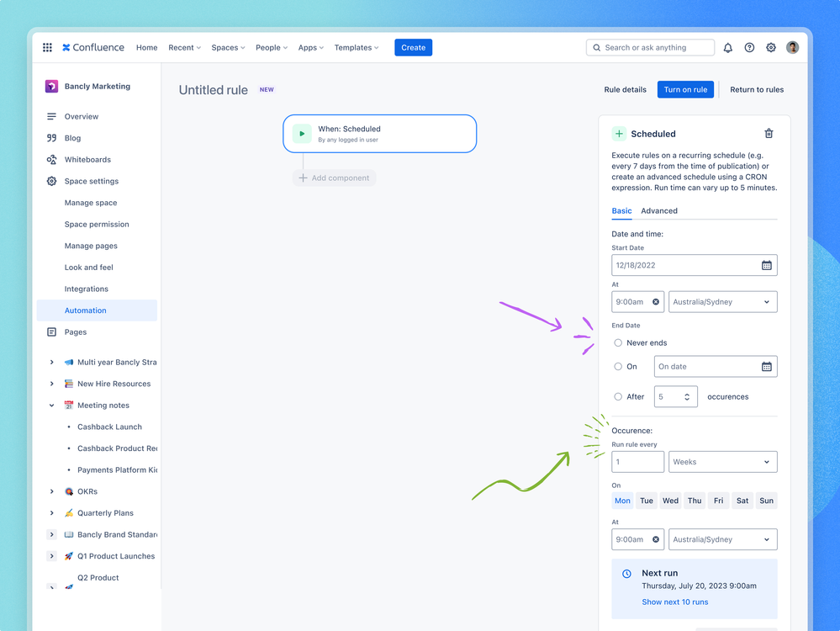Click Return to rules
Viewport: 840px width, 631px height.
pos(757,89)
